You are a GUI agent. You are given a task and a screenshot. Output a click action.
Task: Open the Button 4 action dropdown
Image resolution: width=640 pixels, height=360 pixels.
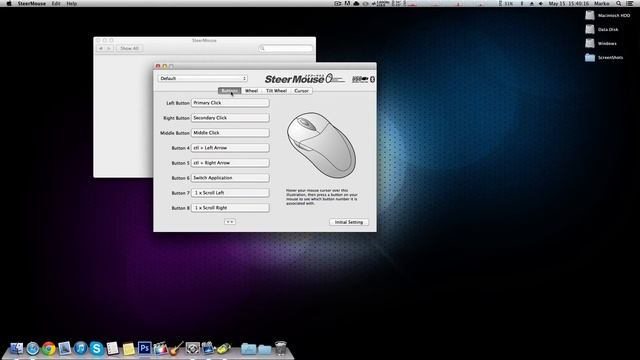[x=230, y=148]
